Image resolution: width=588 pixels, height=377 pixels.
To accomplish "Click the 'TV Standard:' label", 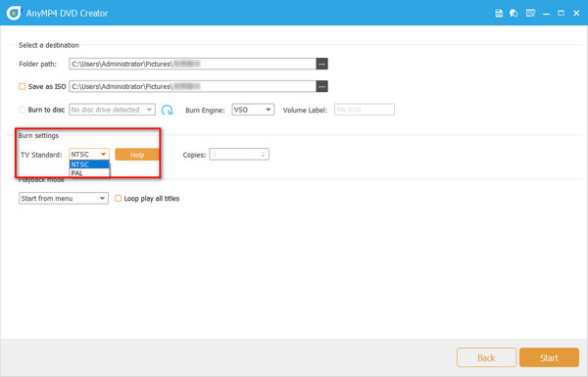I will point(41,155).
